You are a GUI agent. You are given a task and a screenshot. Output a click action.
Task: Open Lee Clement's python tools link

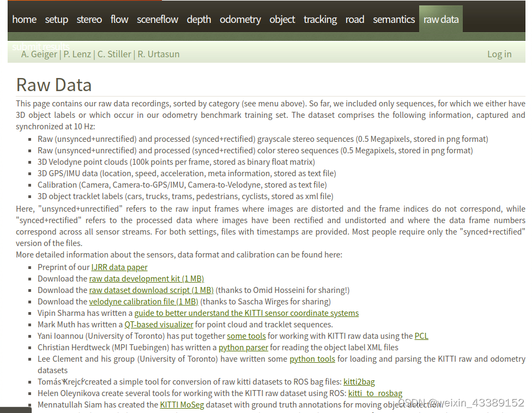click(x=312, y=359)
